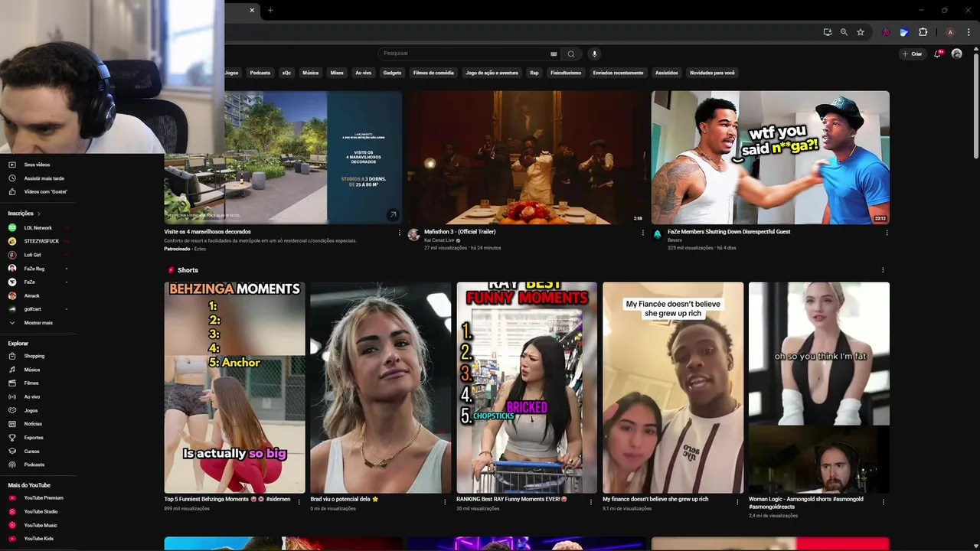The height and width of the screenshot is (551, 980).
Task: Click the install app icon in address bar
Action: 828,32
